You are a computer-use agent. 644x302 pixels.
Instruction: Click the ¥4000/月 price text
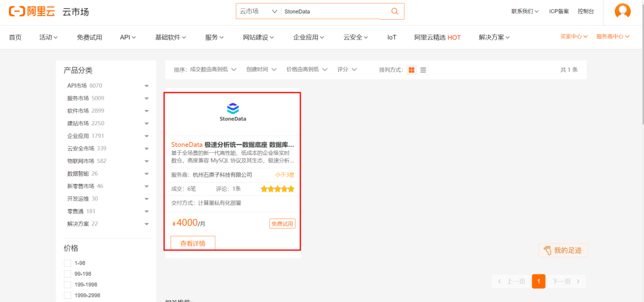(x=188, y=223)
